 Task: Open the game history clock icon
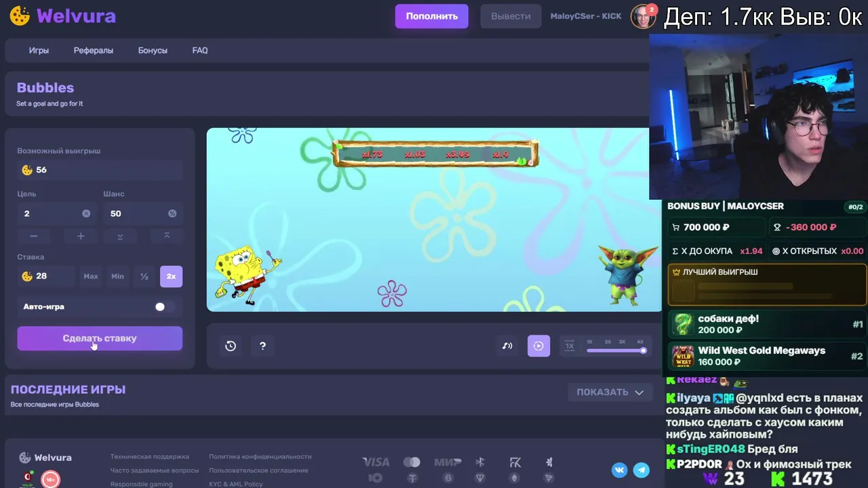pyautogui.click(x=231, y=346)
